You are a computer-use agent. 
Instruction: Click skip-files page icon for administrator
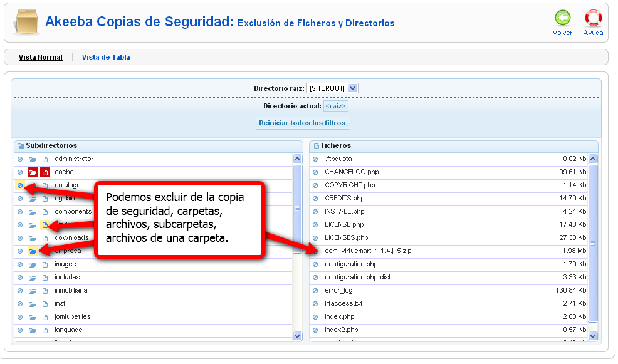(x=45, y=160)
